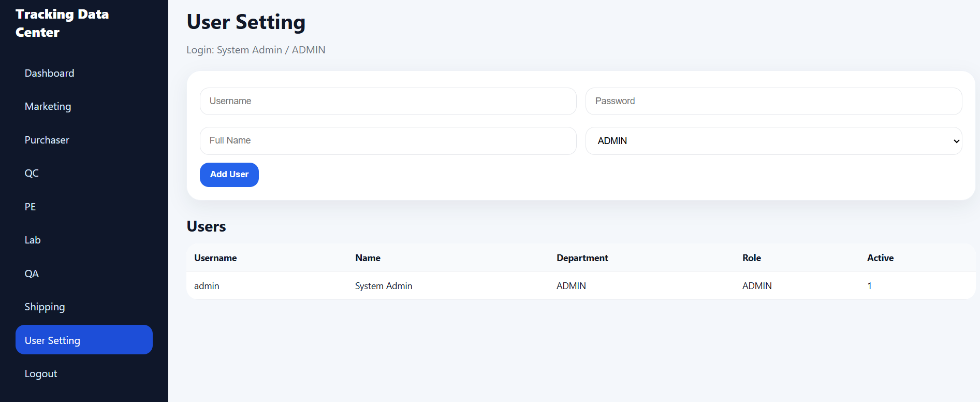The height and width of the screenshot is (402, 980).
Task: Select QC in the sidebar
Action: click(x=84, y=173)
